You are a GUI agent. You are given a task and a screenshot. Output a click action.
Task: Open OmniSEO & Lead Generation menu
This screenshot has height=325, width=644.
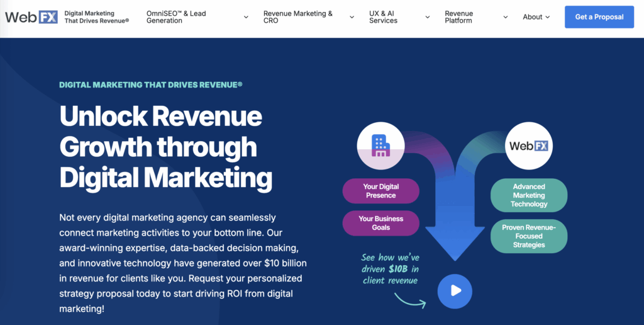coord(176,17)
